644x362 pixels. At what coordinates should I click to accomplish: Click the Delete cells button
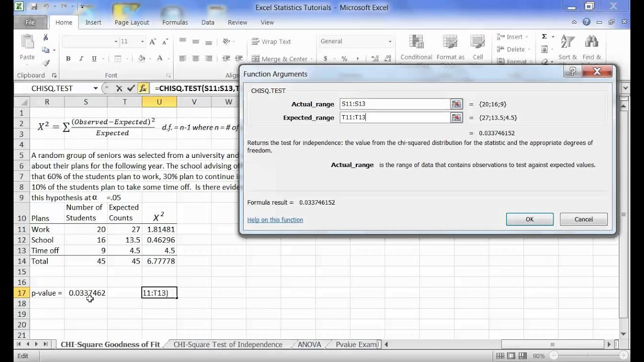pos(512,49)
